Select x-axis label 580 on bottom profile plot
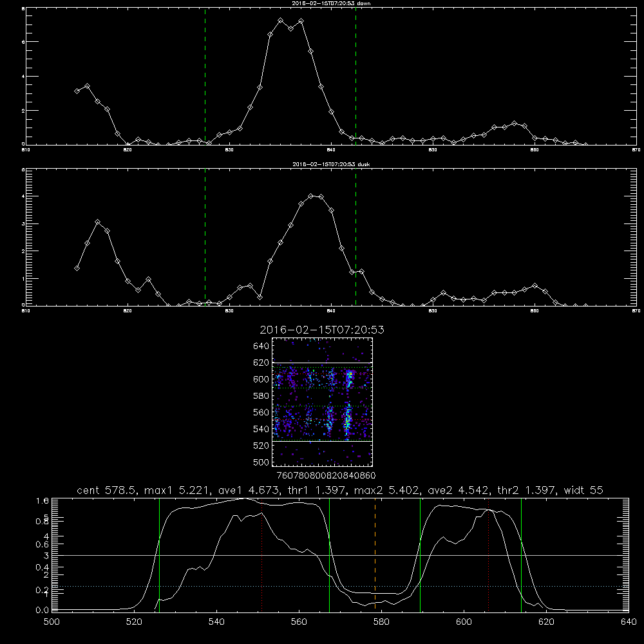This screenshot has height=644, width=644. click(x=381, y=622)
